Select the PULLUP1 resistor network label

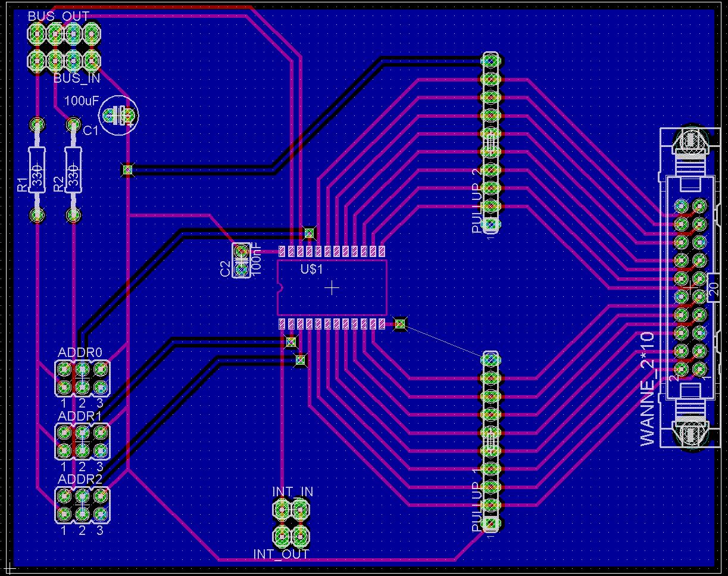[x=477, y=500]
